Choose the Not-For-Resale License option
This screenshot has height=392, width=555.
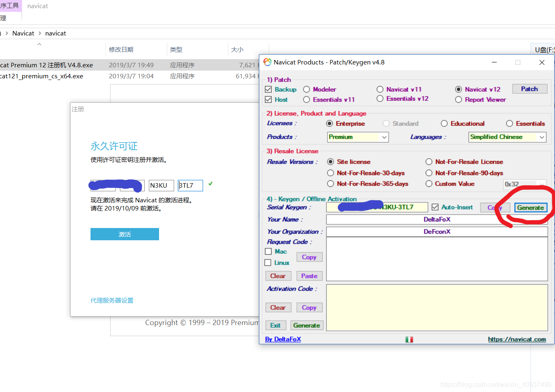click(429, 162)
